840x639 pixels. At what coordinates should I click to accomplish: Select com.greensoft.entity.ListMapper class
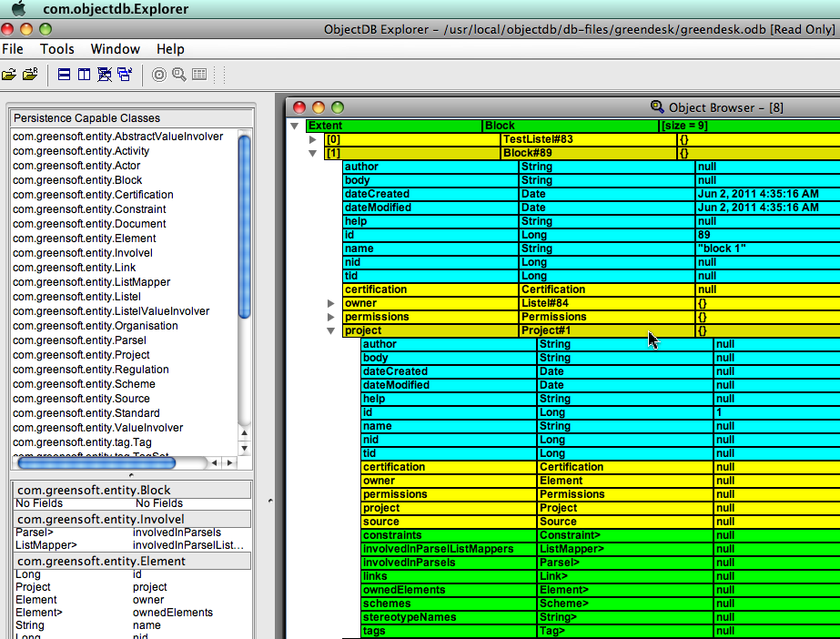(x=92, y=282)
